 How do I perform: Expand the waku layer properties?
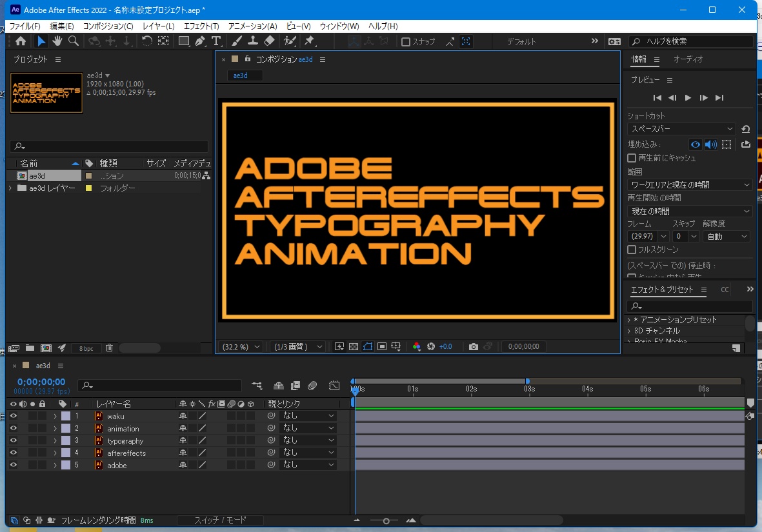[x=55, y=417]
